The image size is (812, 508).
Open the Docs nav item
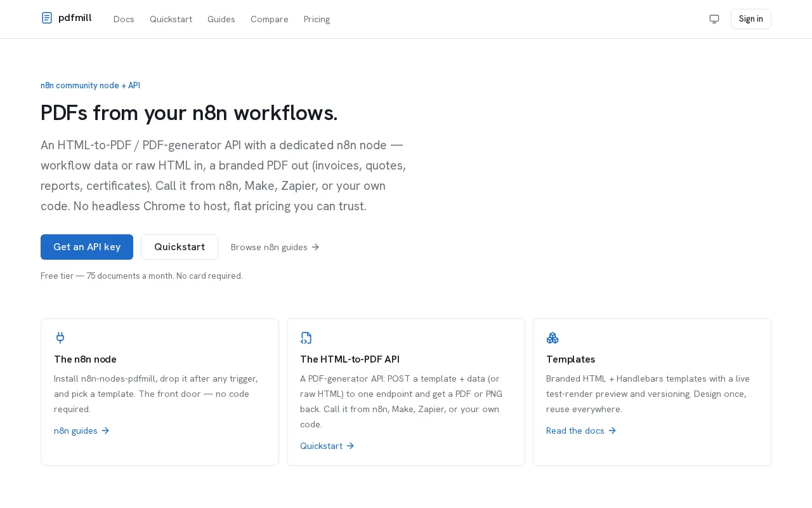[124, 19]
